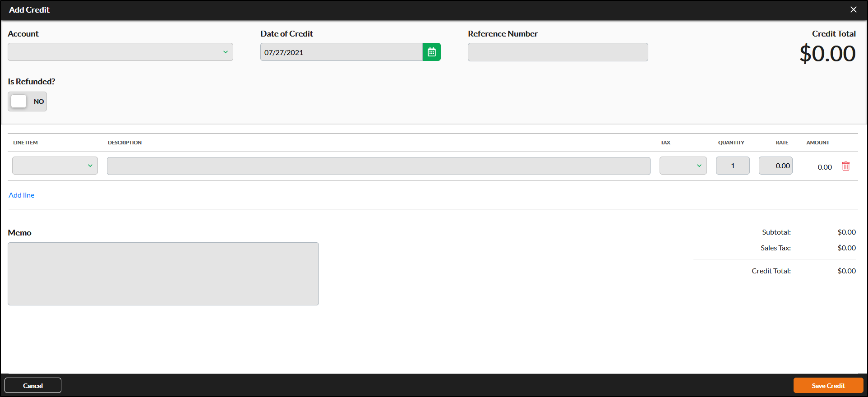Expand the Line Item dropdown
This screenshot has height=397, width=868.
pos(55,166)
